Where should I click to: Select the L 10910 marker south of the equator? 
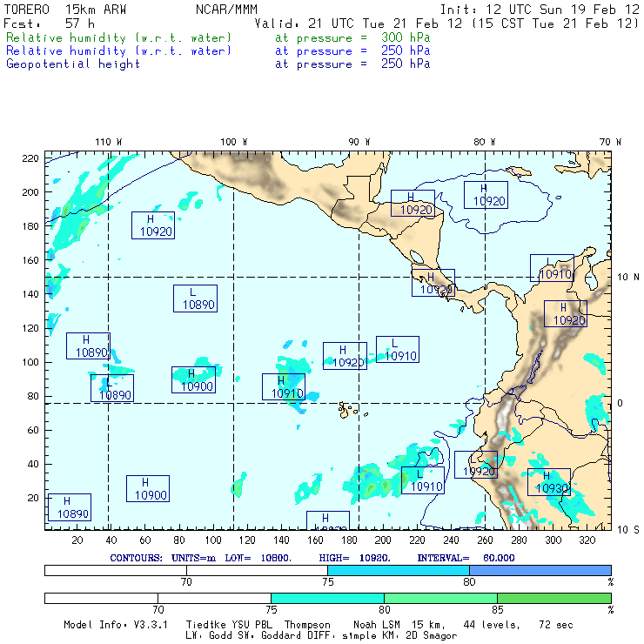(x=423, y=480)
